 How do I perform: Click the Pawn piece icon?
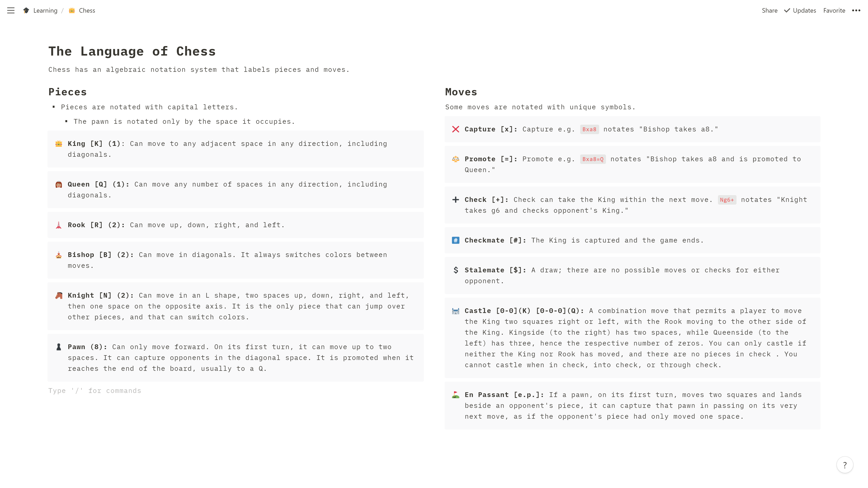click(59, 346)
